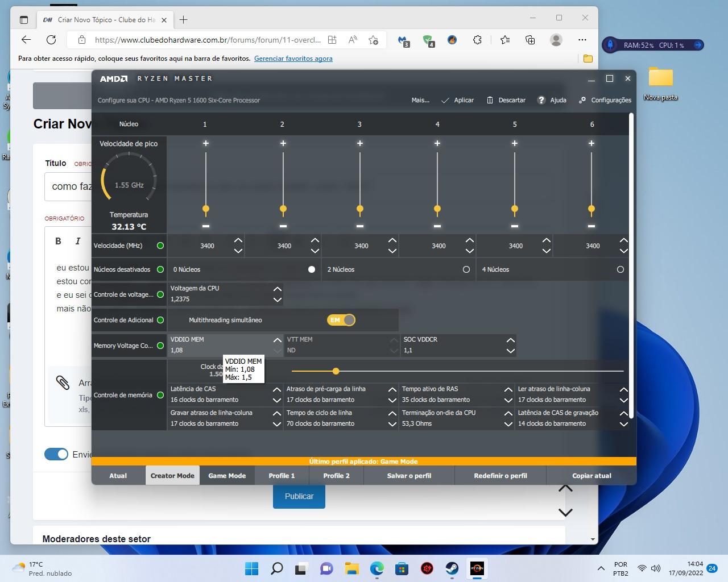728x582 pixels.
Task: Decrease core 2 speed with down chevron
Action: [x=315, y=251]
